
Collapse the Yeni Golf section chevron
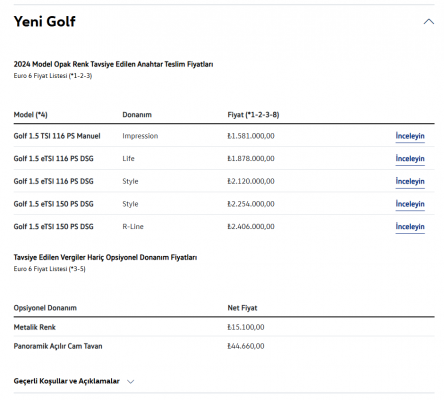pos(429,22)
